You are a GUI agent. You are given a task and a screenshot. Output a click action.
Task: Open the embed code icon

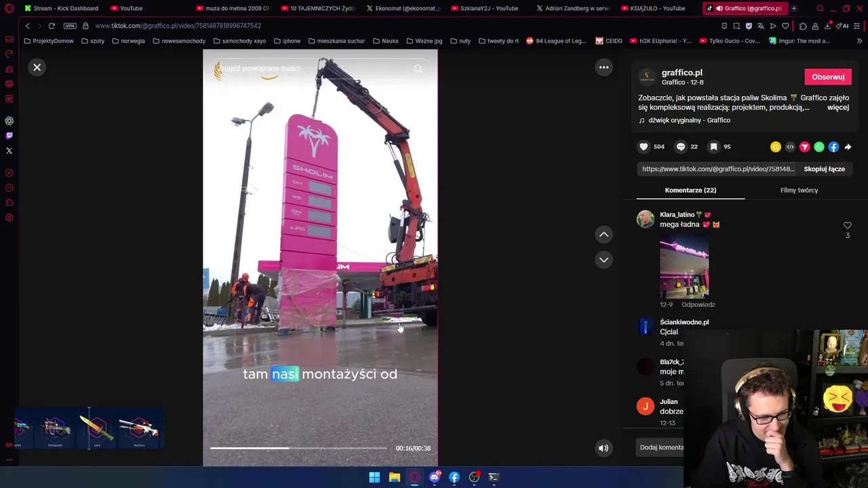pos(790,146)
